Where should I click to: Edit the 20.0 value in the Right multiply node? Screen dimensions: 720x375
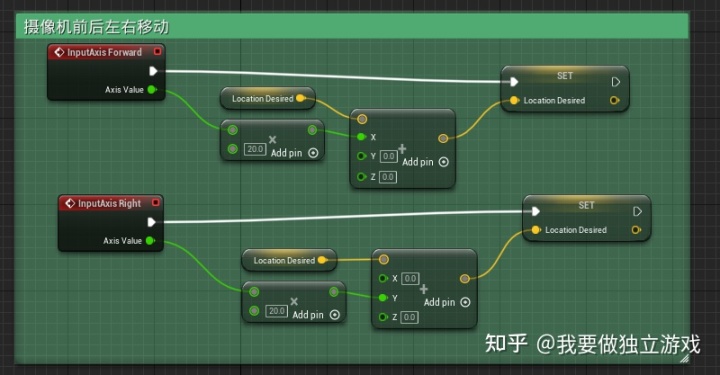point(276,311)
